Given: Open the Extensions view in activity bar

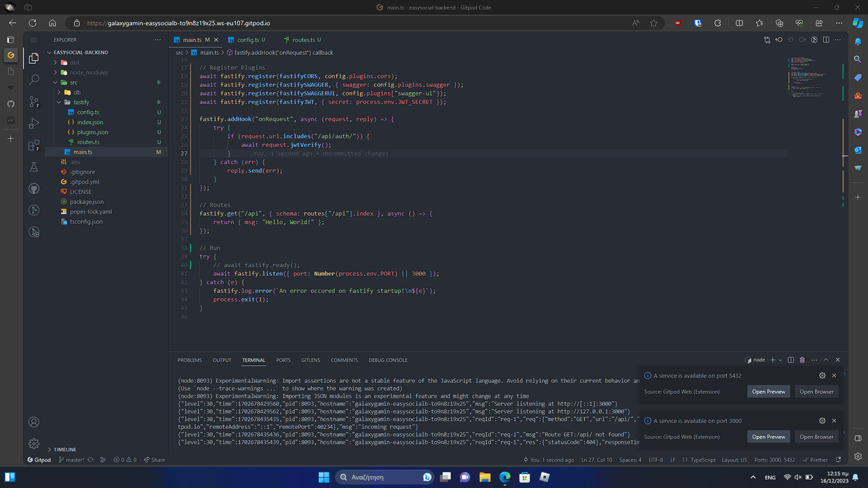Looking at the screenshot, I should click(x=34, y=145).
